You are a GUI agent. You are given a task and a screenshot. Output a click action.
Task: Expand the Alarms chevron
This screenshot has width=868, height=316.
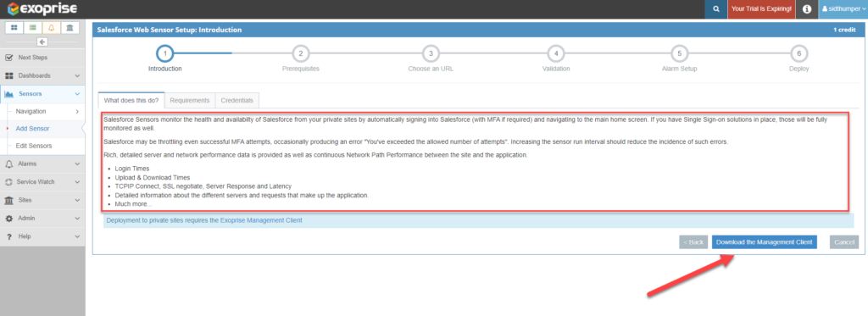pos(77,164)
